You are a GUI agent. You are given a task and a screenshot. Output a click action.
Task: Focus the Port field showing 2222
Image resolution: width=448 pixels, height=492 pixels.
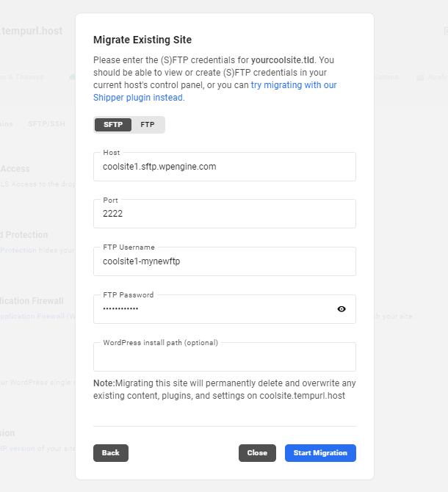(224, 214)
